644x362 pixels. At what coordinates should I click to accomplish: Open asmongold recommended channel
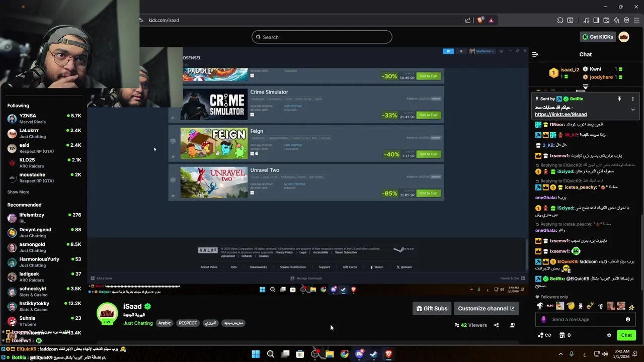44,247
